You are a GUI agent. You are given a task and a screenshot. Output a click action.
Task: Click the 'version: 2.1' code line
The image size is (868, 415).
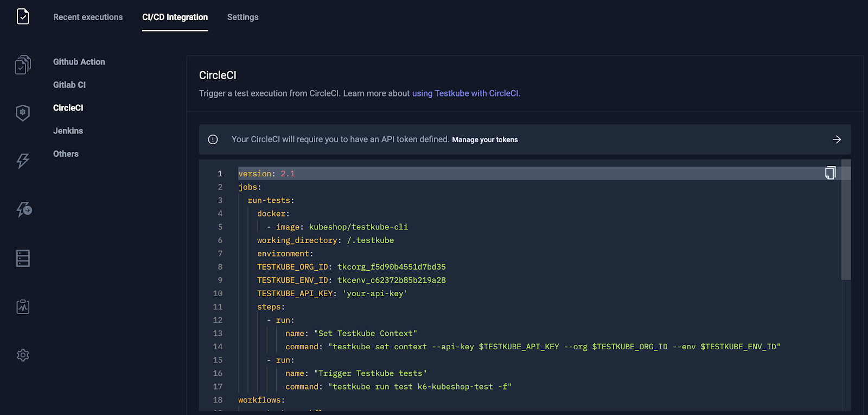tap(266, 174)
